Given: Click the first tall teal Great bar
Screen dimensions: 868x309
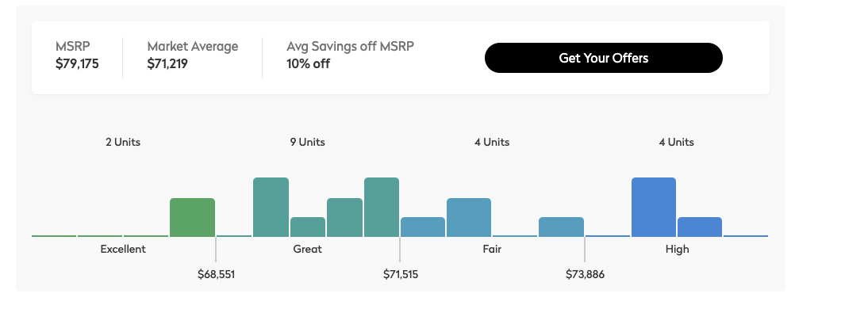Looking at the screenshot, I should click(271, 208).
